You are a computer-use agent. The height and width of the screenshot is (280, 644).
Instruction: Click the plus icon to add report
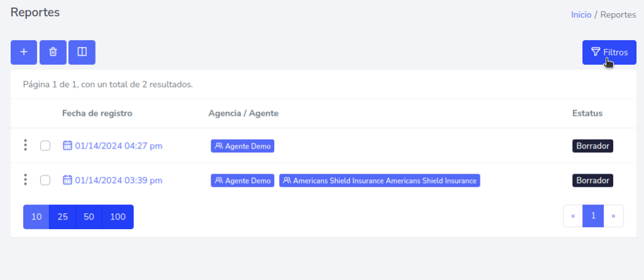(24, 52)
